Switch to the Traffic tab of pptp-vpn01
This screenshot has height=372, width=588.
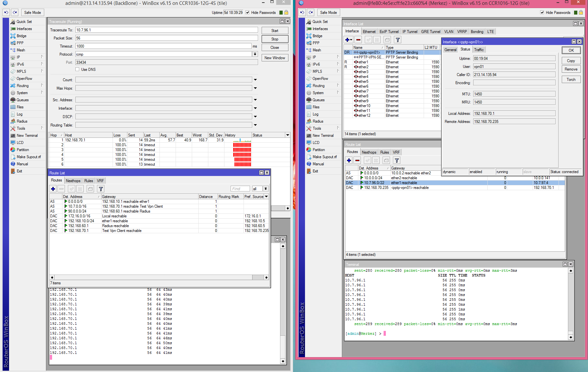point(479,49)
